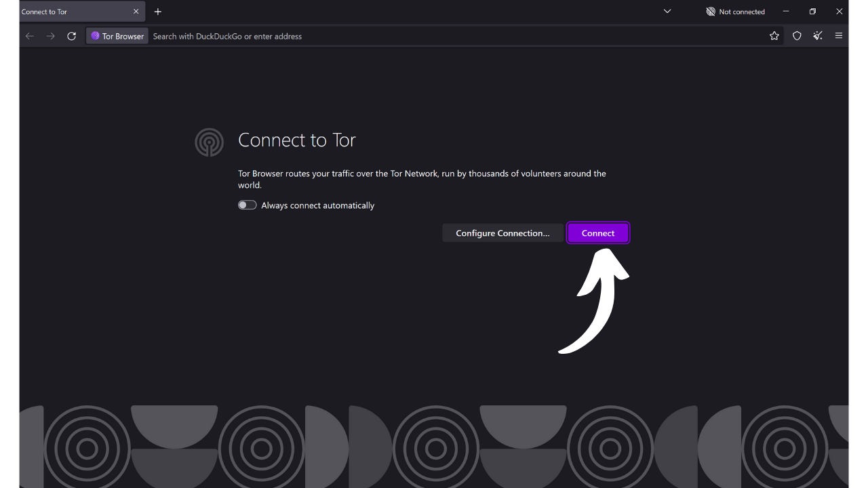Screen dimensions: 868x488
Task: Click the back navigation arrow
Action: (x=29, y=36)
